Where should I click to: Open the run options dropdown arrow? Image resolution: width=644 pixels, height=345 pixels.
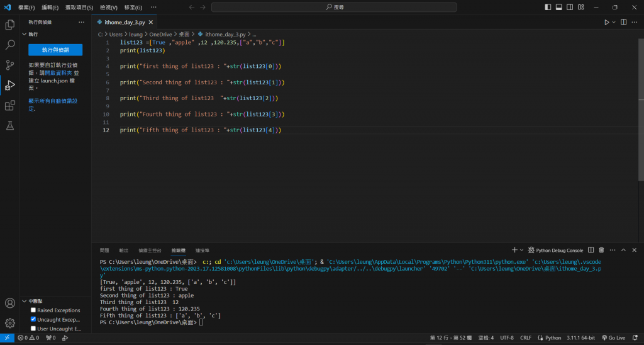[614, 22]
